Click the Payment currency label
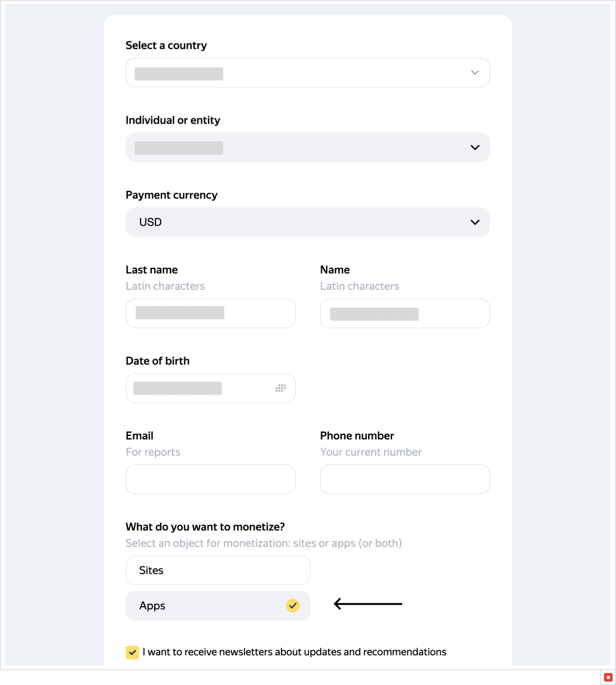616x685 pixels. [171, 195]
